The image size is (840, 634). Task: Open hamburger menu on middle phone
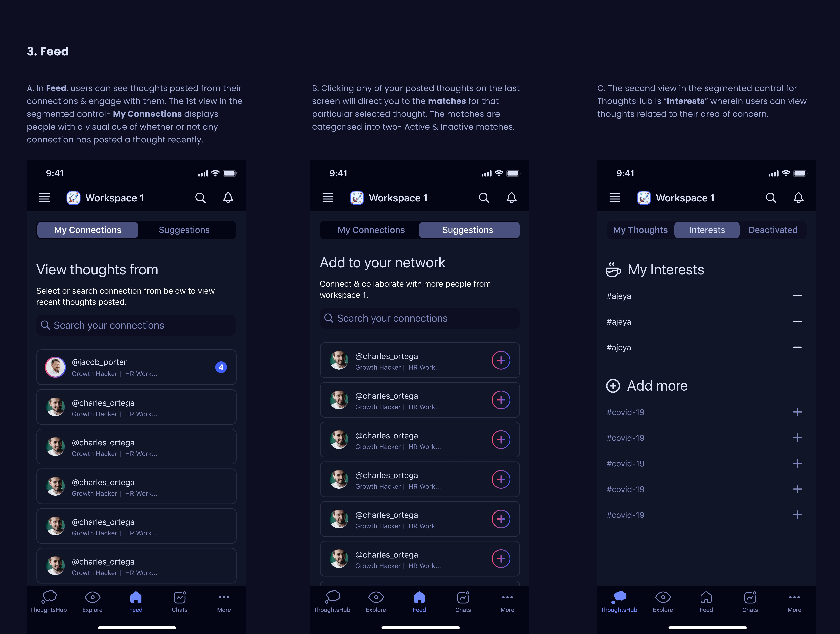click(x=328, y=198)
